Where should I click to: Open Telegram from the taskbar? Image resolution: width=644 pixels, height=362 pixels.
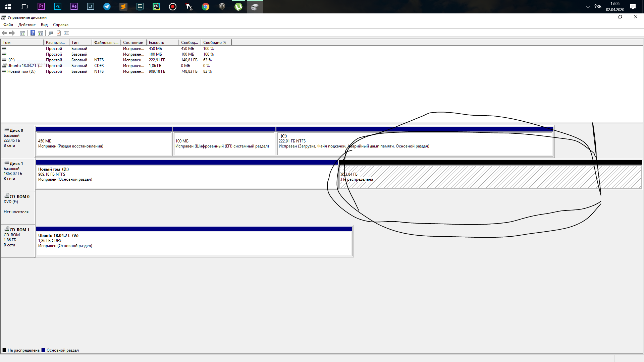click(107, 6)
